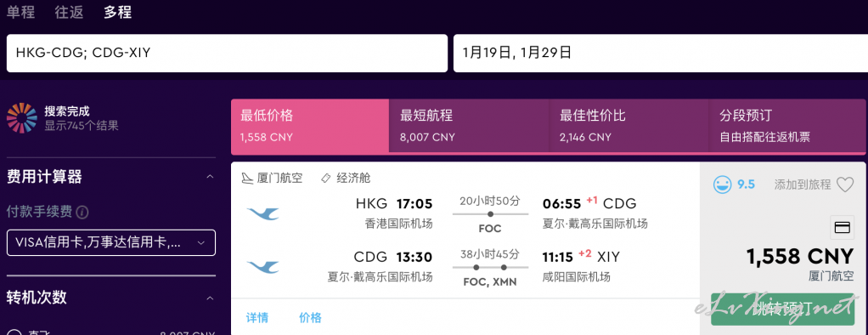The width and height of the screenshot is (868, 335).
Task: Click the info icon next to 付款手续费
Action: click(x=82, y=212)
